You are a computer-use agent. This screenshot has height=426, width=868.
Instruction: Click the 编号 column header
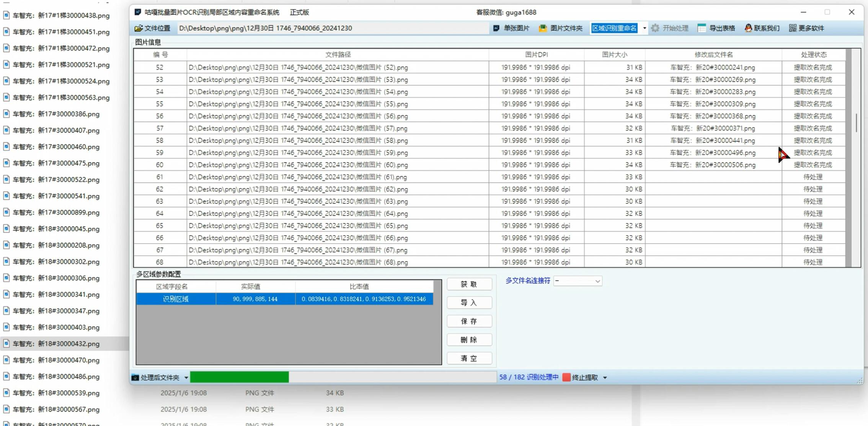click(160, 55)
